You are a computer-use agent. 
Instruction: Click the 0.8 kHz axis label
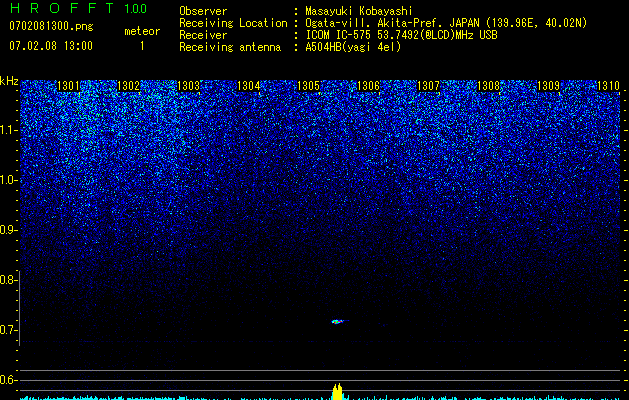(7, 280)
